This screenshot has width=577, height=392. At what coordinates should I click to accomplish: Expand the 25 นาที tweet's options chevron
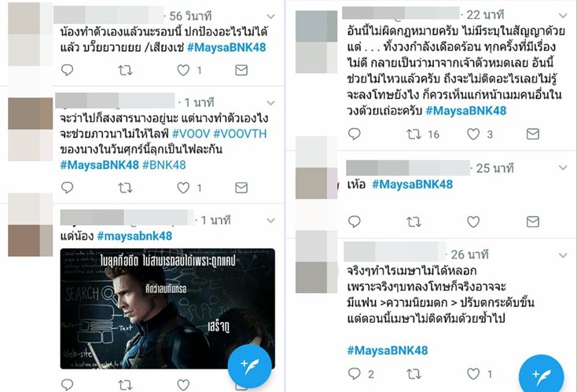563,167
